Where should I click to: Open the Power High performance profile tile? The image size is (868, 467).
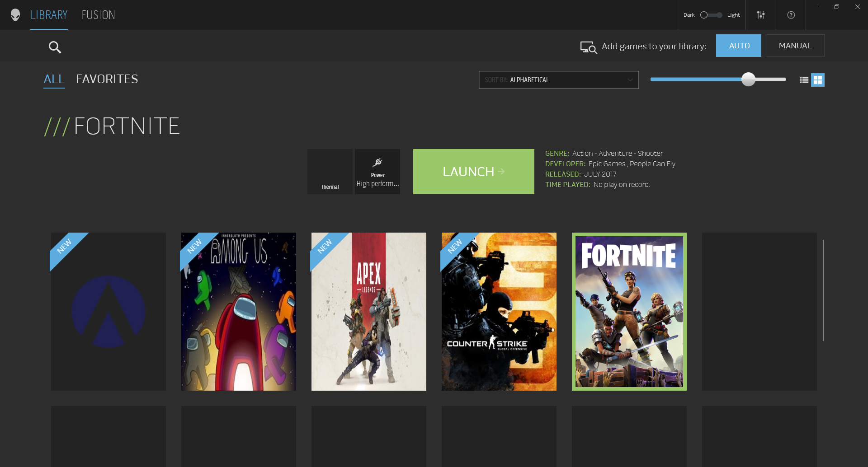(377, 172)
